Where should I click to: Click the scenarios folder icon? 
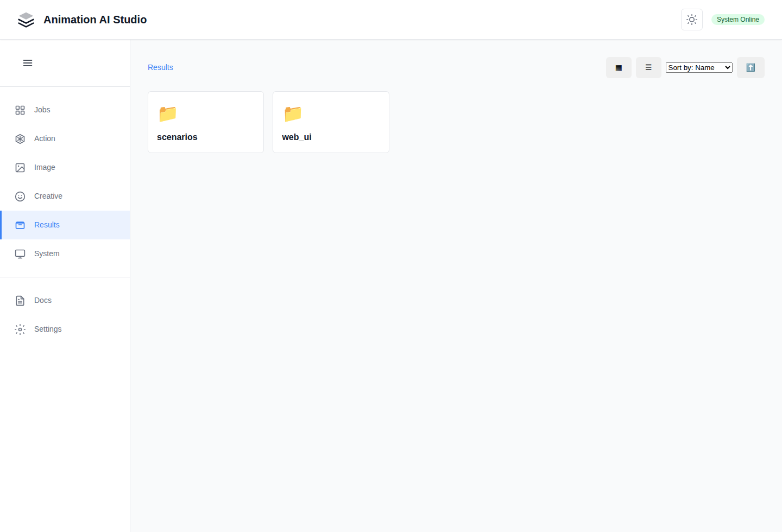coord(168,114)
